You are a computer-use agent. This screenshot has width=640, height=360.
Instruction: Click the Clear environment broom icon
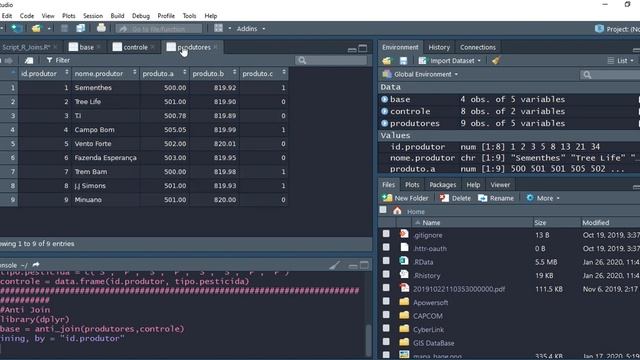point(496,60)
